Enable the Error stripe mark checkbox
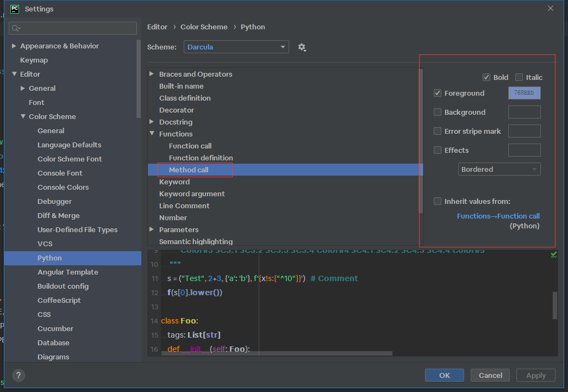The image size is (568, 392). [x=438, y=131]
